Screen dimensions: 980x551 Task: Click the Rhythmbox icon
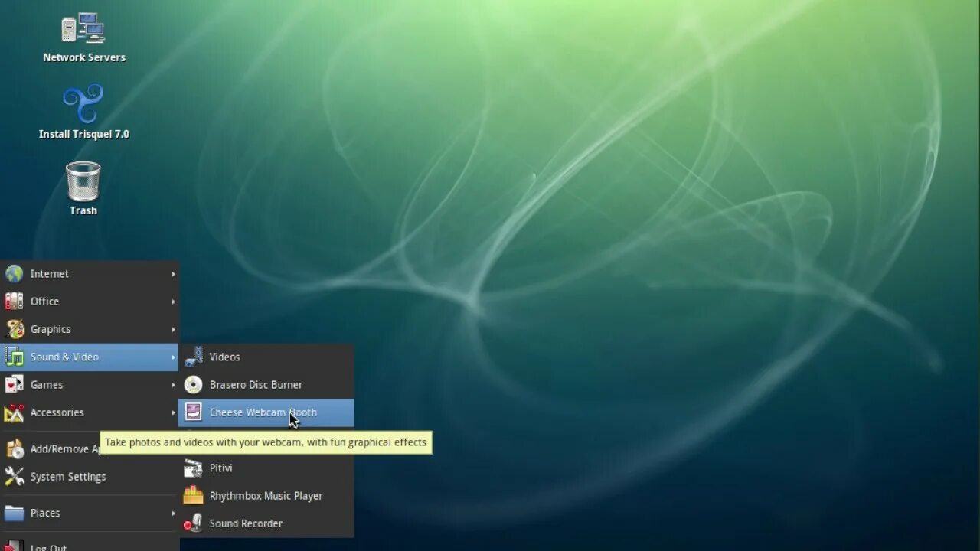194,495
